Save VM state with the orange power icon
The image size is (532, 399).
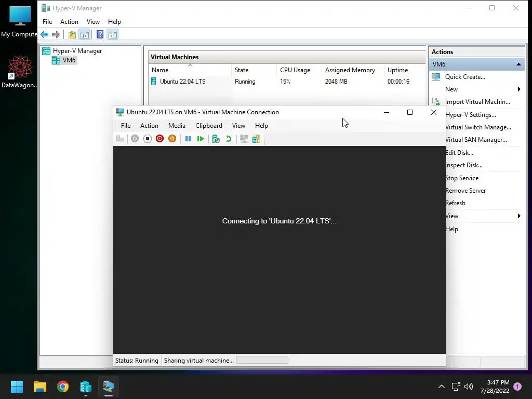click(x=172, y=139)
